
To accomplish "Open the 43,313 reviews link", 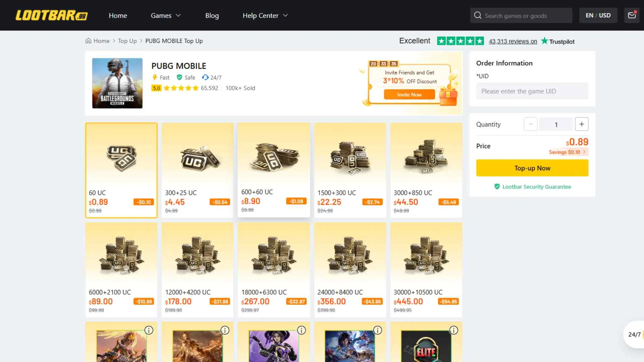I will 513,41.
